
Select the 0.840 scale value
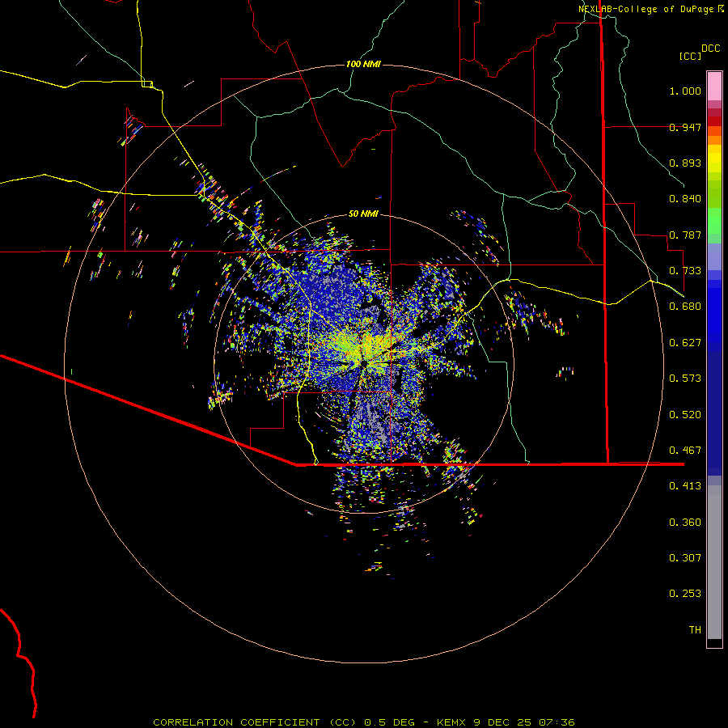[x=685, y=199]
